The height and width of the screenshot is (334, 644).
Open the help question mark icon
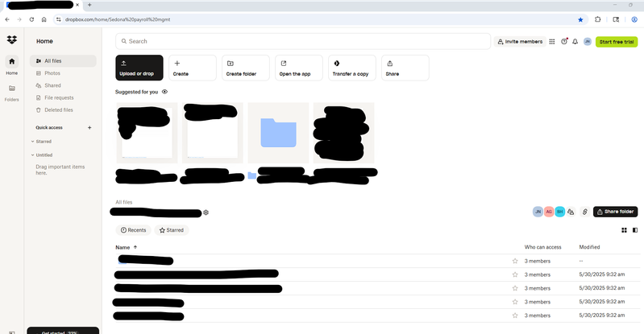564,41
